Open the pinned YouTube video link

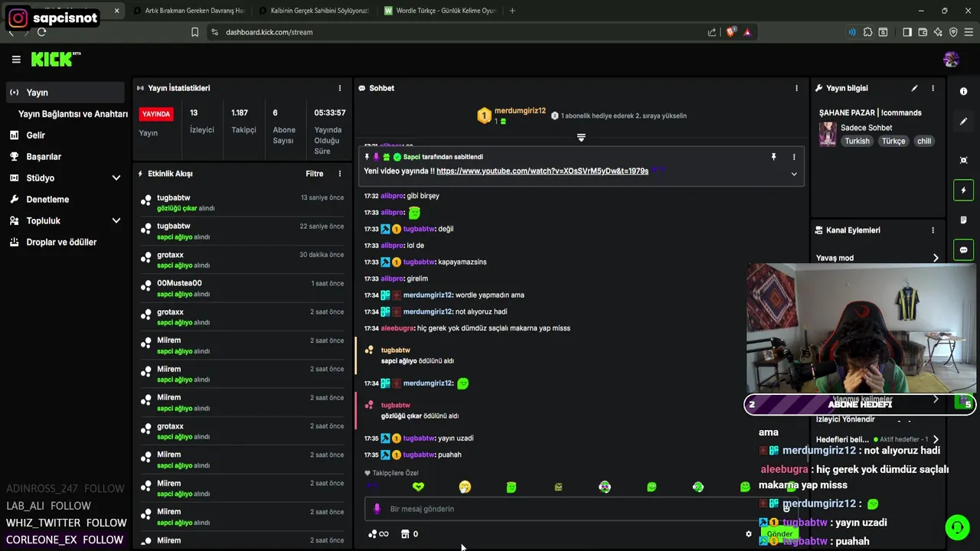point(542,171)
